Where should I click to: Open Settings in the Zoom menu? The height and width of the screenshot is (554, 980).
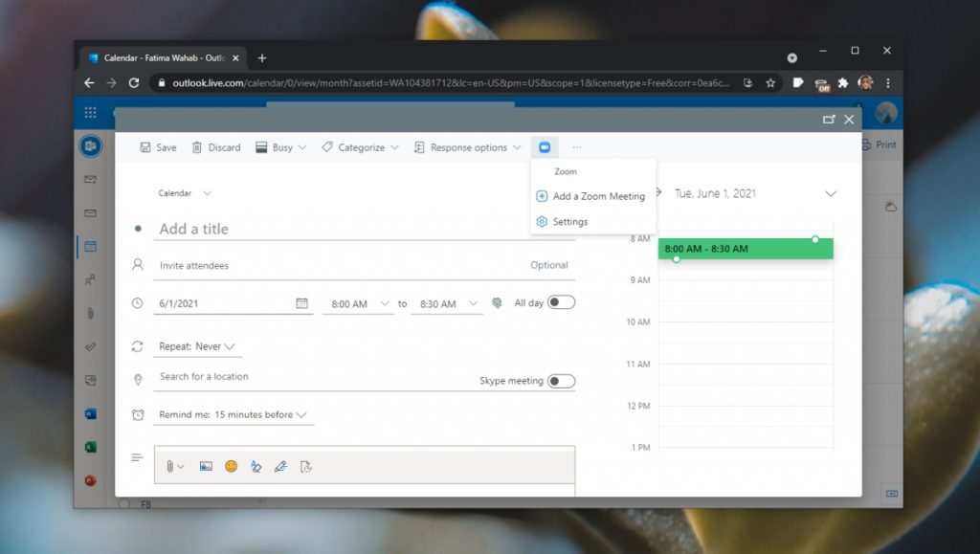click(x=569, y=222)
